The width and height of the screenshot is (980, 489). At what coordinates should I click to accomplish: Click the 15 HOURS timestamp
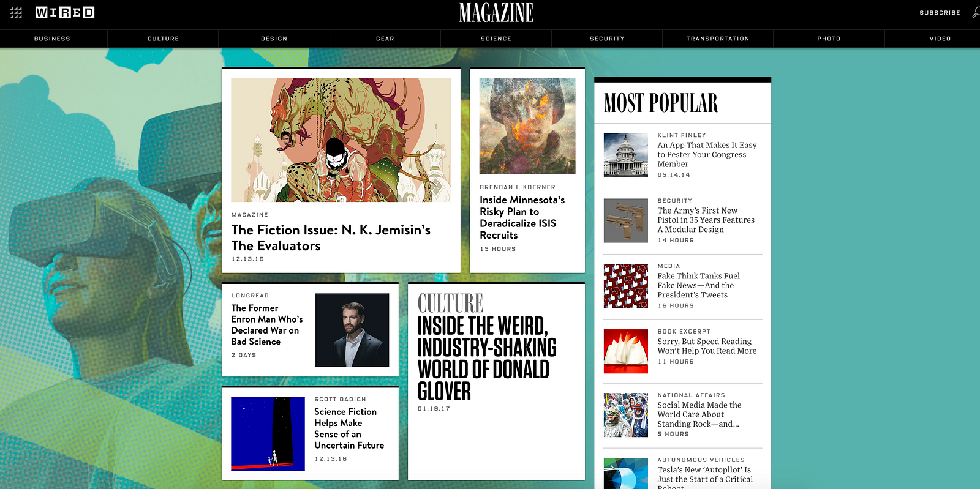498,249
